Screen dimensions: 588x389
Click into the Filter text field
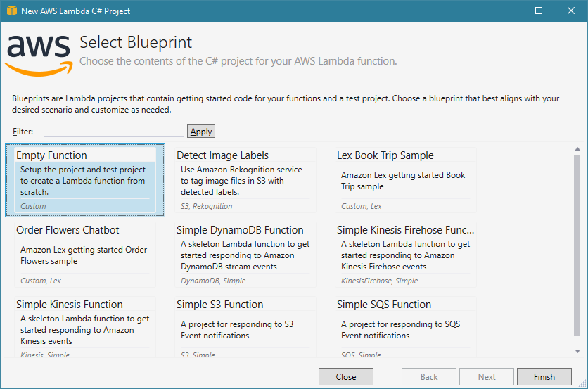click(114, 131)
